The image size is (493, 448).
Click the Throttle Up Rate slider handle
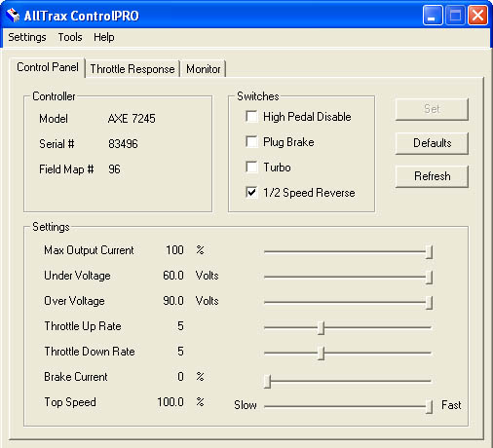click(x=321, y=328)
